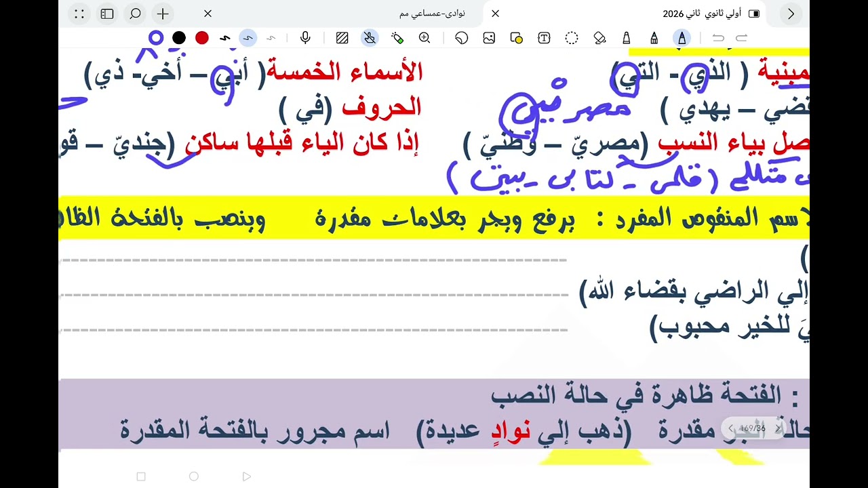The image size is (868, 488).
Task: Select the black pen color
Action: point(179,38)
